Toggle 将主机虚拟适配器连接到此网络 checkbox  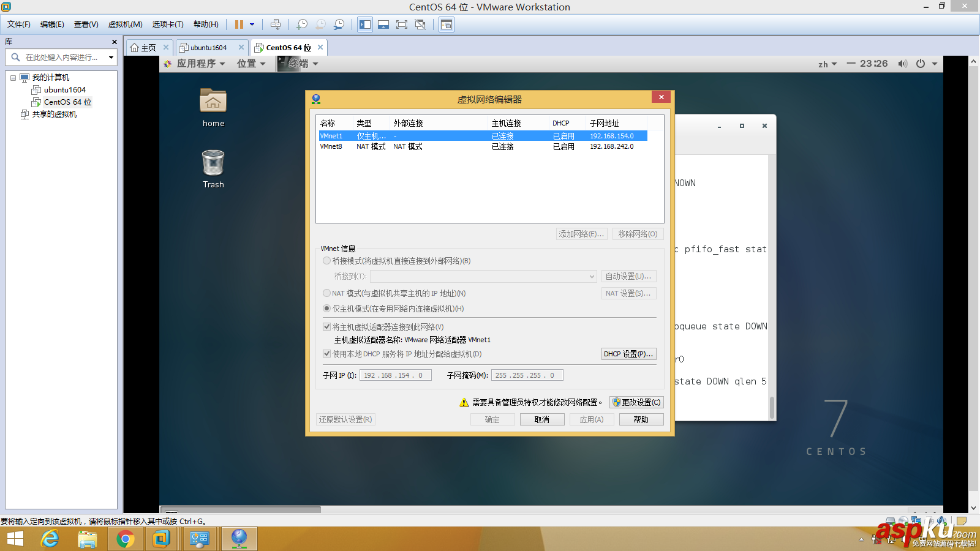click(x=326, y=327)
